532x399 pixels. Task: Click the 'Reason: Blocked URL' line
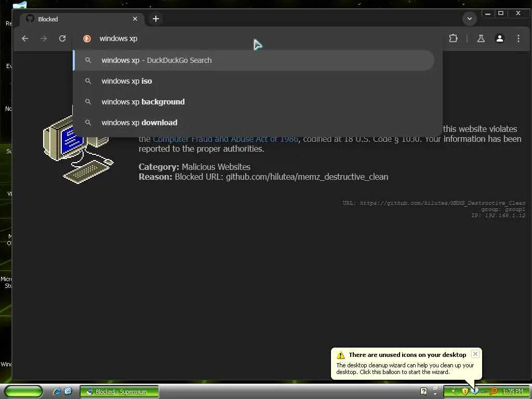click(x=263, y=177)
